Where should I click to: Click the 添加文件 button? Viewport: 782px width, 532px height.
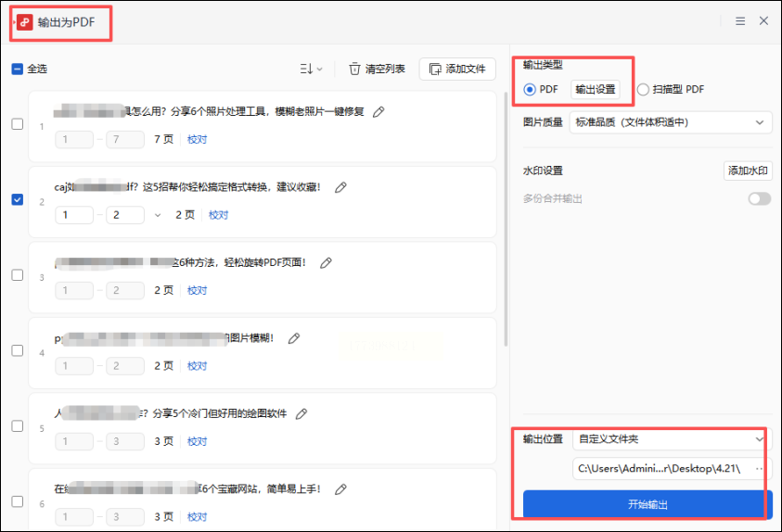pos(457,69)
